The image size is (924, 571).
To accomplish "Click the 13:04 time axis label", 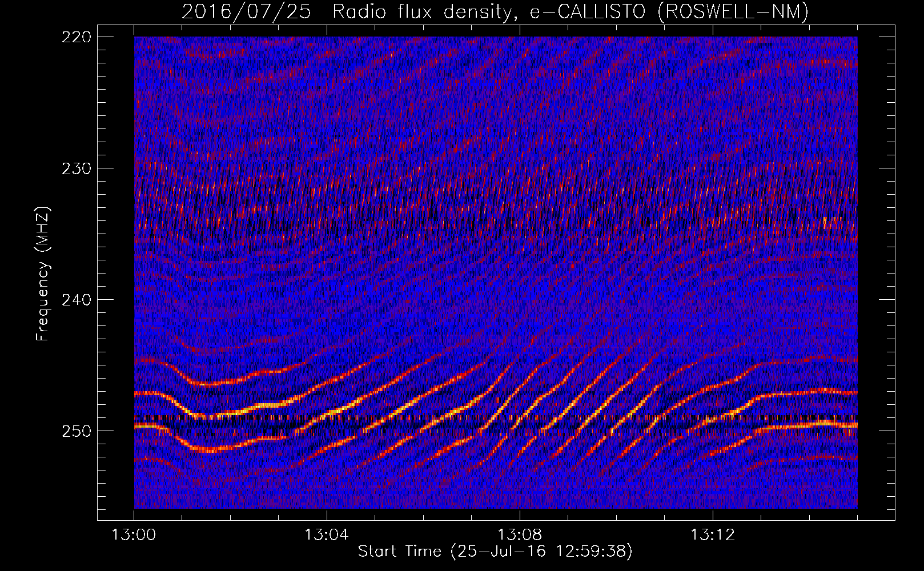I will tap(327, 535).
